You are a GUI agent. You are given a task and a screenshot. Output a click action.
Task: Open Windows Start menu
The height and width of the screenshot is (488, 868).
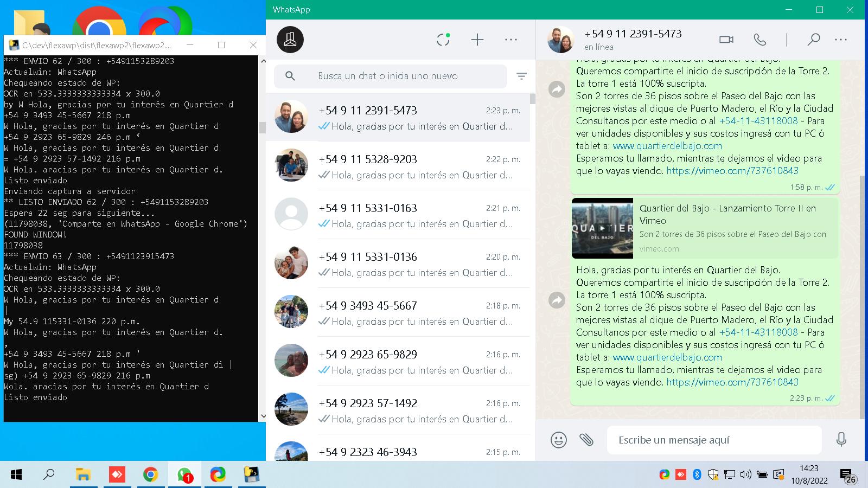click(16, 475)
